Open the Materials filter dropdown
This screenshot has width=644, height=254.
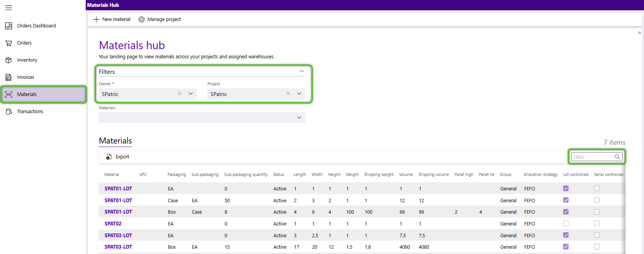299,118
